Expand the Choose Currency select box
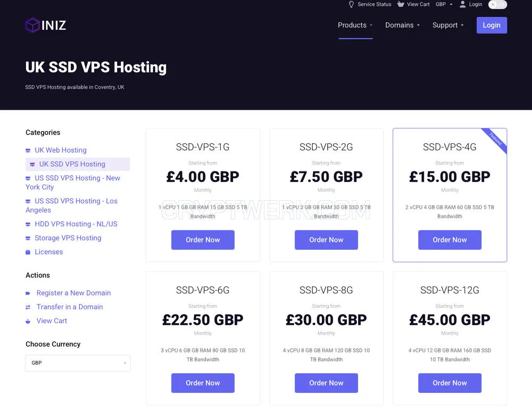 (x=78, y=363)
